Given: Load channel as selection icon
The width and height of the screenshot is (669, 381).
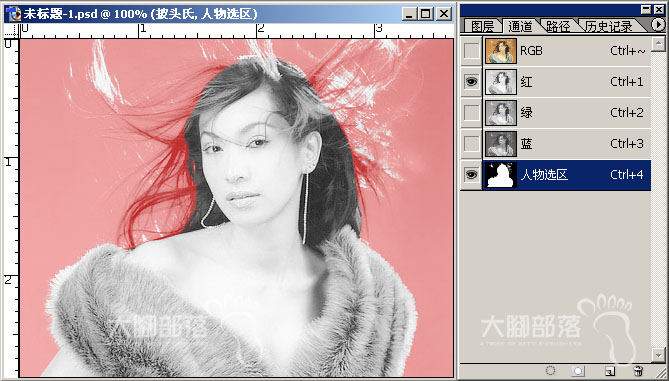Looking at the screenshot, I should click(x=550, y=371).
